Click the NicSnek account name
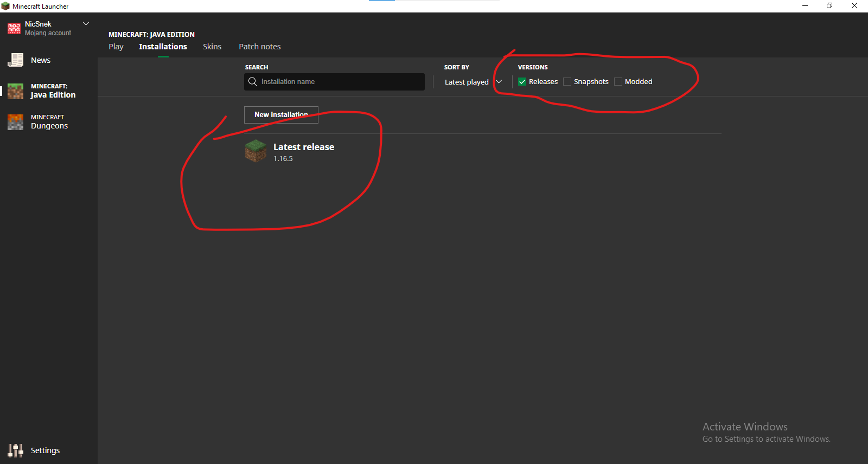The width and height of the screenshot is (868, 464). tap(38, 24)
